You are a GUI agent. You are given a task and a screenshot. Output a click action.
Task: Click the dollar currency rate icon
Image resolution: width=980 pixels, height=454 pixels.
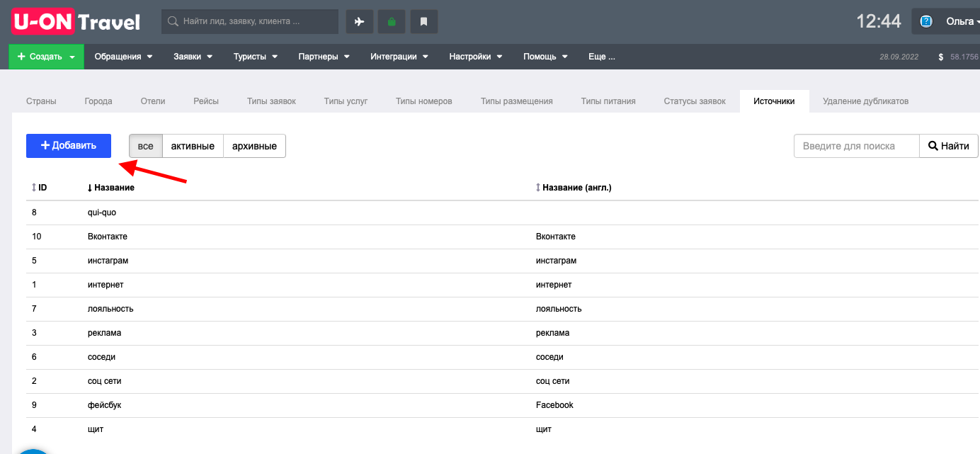pyautogui.click(x=941, y=57)
